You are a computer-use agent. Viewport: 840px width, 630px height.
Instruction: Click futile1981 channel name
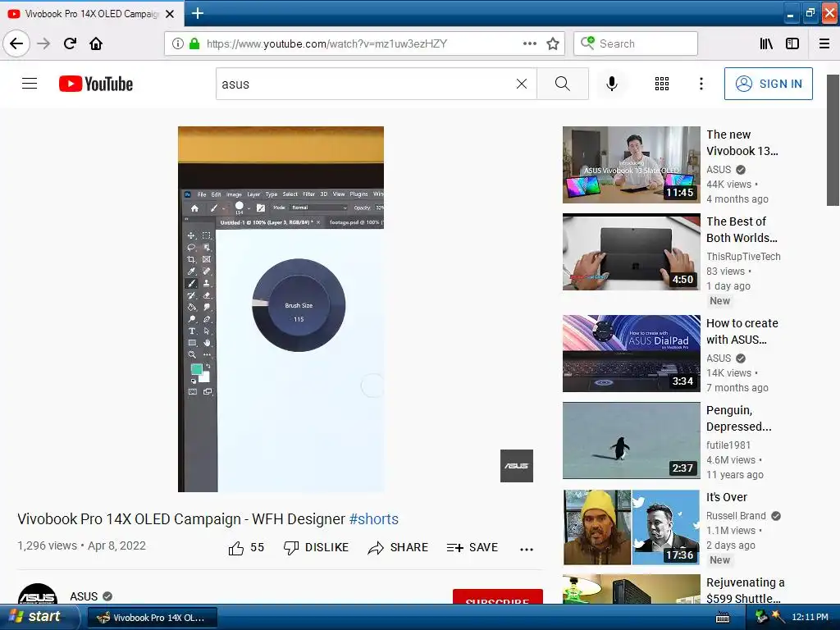[728, 445]
